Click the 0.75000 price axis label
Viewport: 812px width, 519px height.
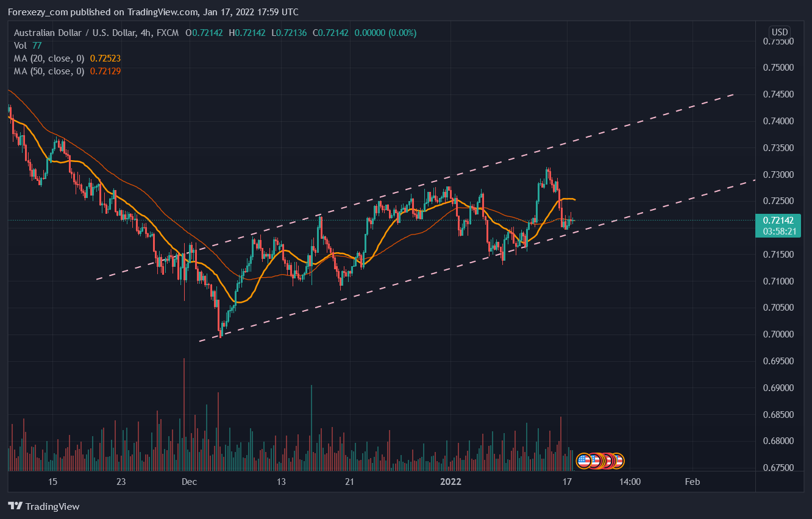778,68
